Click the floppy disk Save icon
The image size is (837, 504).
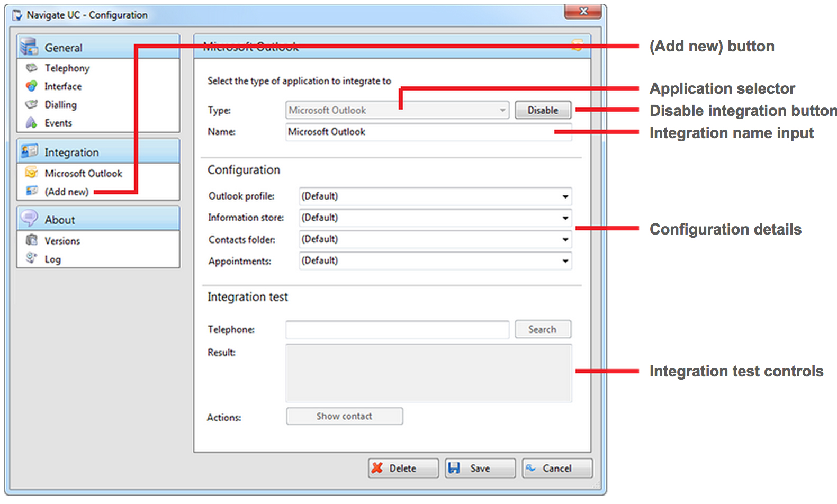tap(454, 468)
